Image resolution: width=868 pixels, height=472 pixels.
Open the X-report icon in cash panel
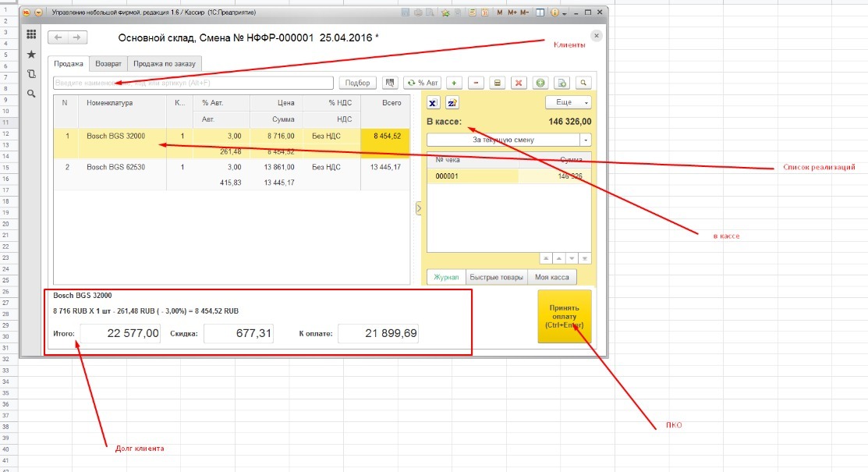434,102
